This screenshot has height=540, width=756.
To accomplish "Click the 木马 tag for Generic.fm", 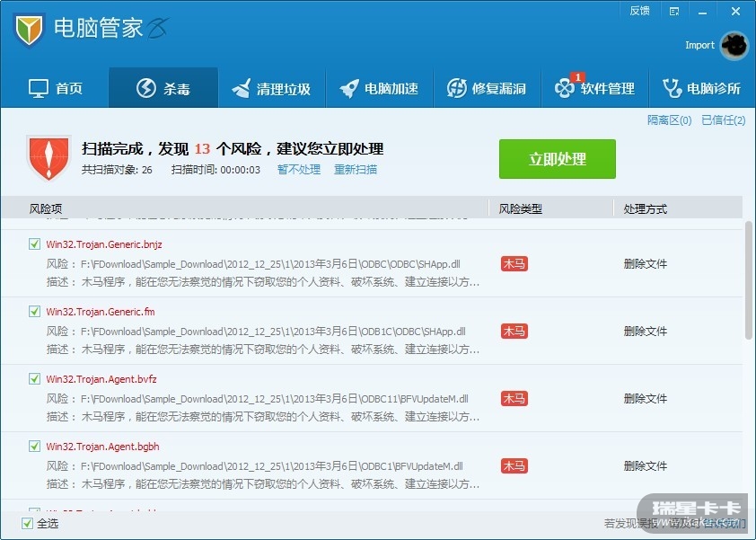I will pyautogui.click(x=514, y=332).
